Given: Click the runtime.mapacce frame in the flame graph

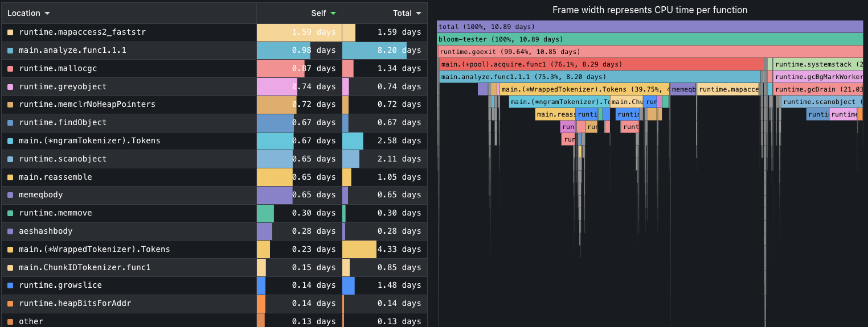Looking at the screenshot, I should (x=728, y=89).
